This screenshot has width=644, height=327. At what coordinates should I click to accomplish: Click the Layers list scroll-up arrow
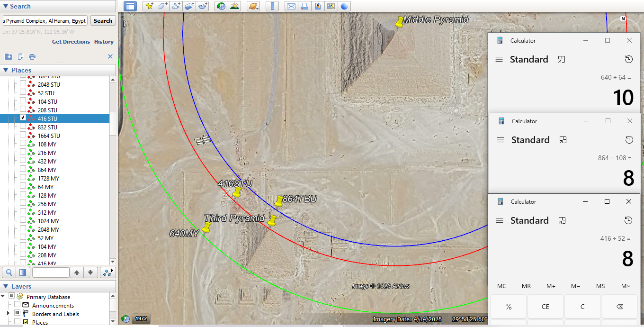113,297
